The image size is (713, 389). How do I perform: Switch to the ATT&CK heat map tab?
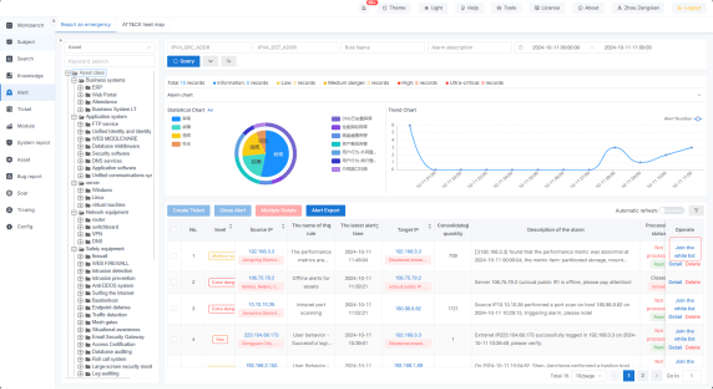click(143, 25)
